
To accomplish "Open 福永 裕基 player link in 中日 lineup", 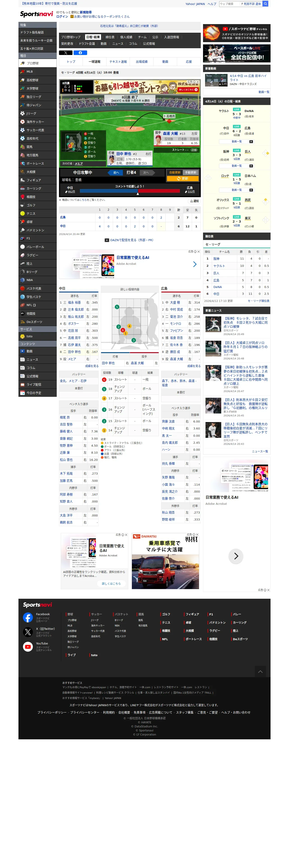I will point(74,303).
